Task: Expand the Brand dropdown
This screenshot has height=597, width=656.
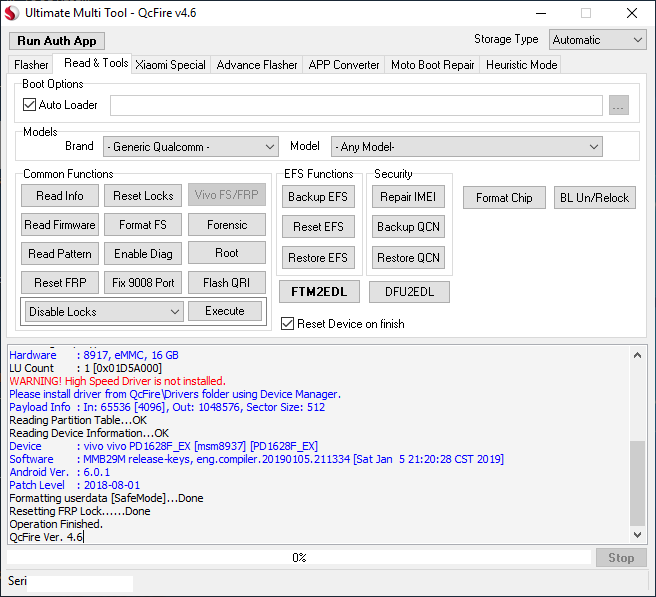Action: (x=191, y=147)
